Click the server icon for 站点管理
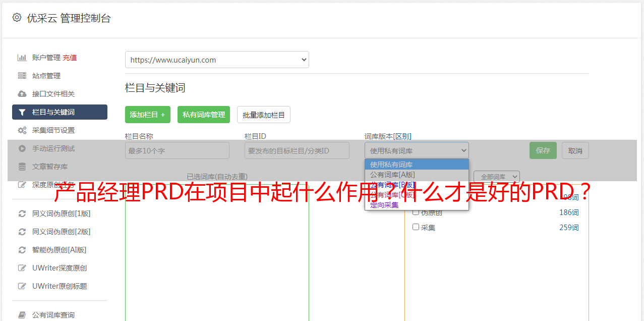This screenshot has width=644, height=321. coord(22,76)
